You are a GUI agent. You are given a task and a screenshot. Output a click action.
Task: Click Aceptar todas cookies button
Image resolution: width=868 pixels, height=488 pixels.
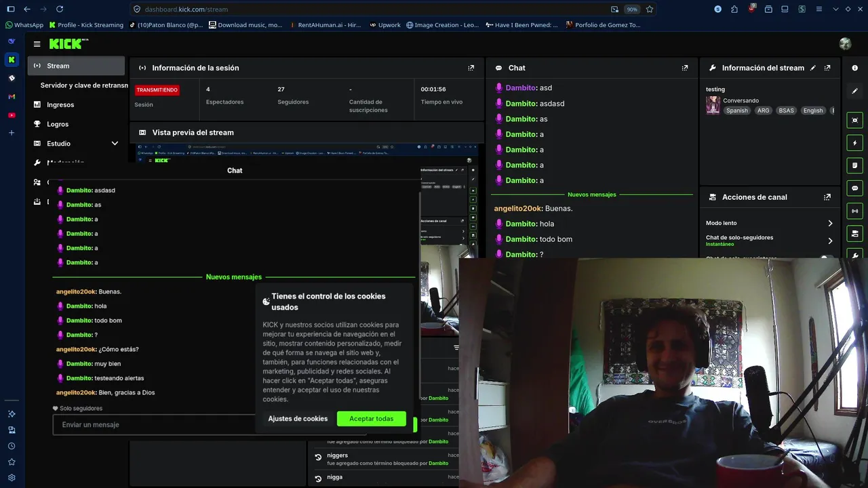point(371,419)
